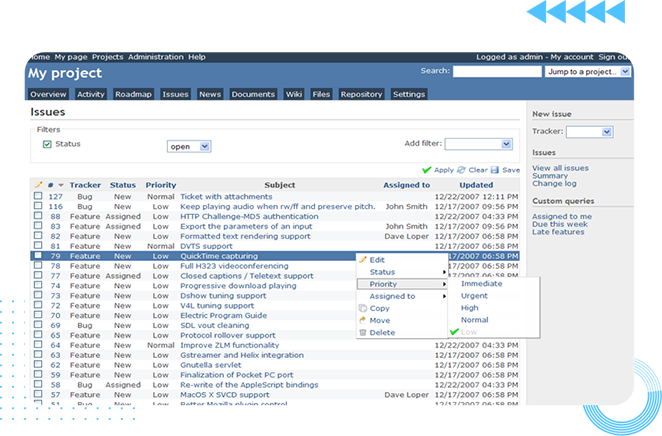Check the box for issue 81
The width and height of the screenshot is (662, 436).
pos(38,245)
